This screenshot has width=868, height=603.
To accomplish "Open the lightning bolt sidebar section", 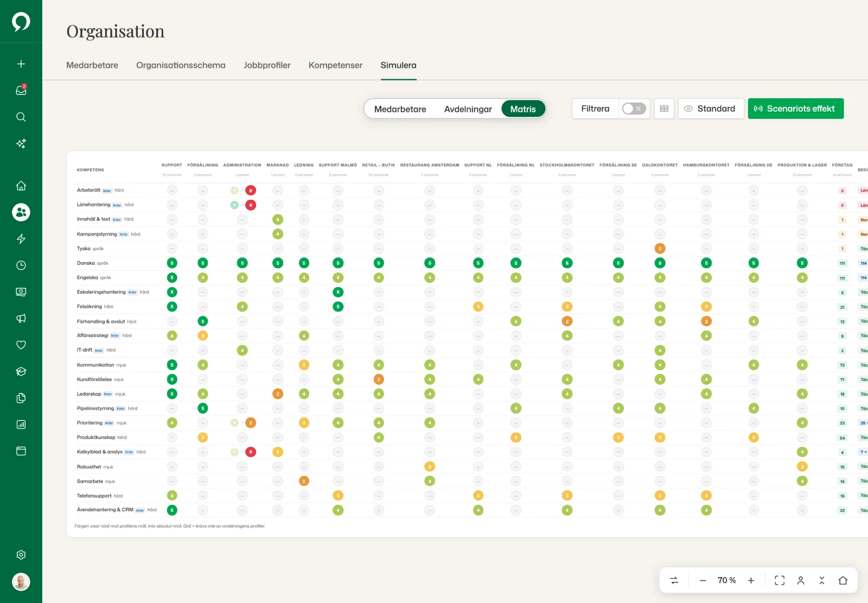I will [x=21, y=239].
